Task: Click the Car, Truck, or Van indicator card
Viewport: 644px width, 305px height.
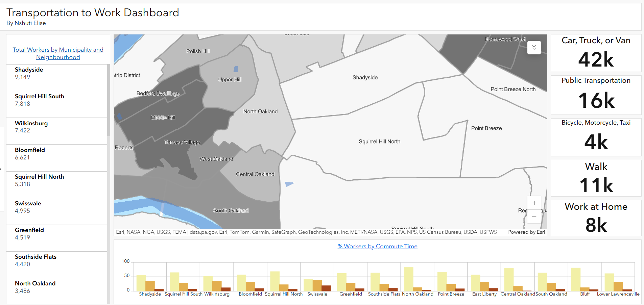Action: 596,53
